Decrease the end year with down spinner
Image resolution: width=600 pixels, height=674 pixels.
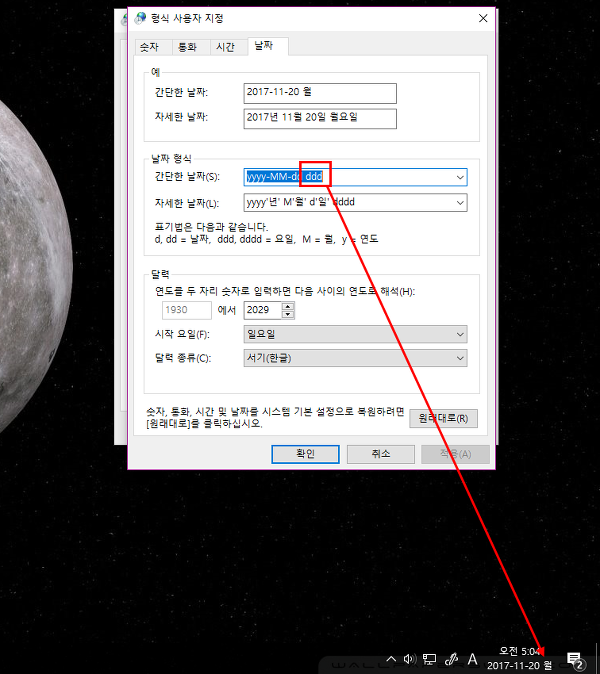pos(288,315)
